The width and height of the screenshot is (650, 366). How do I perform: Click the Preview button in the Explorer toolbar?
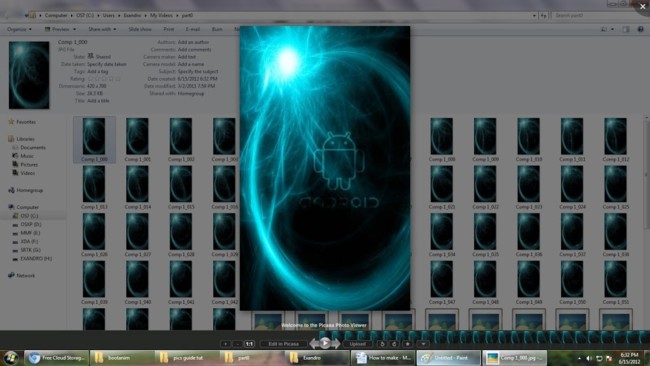pos(57,29)
